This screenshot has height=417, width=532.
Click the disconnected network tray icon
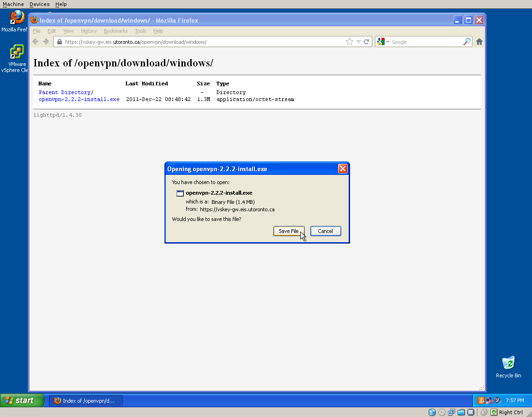pyautogui.click(x=489, y=400)
